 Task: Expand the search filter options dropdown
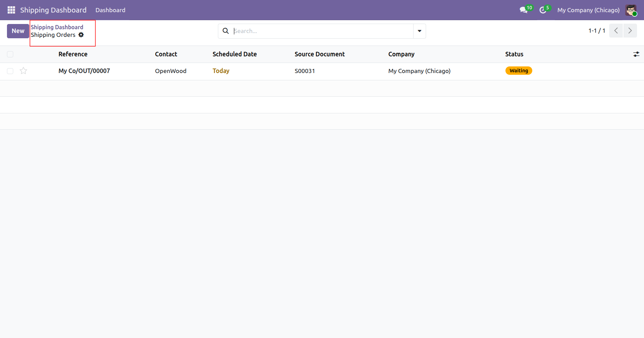click(x=419, y=31)
